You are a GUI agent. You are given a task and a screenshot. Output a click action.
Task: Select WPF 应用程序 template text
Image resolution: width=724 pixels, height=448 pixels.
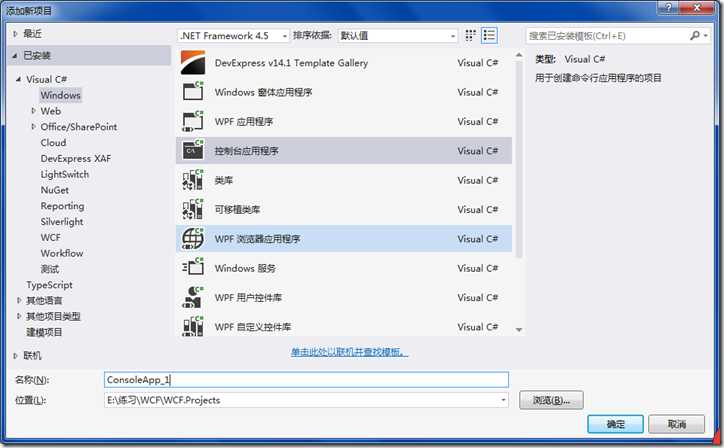(244, 121)
